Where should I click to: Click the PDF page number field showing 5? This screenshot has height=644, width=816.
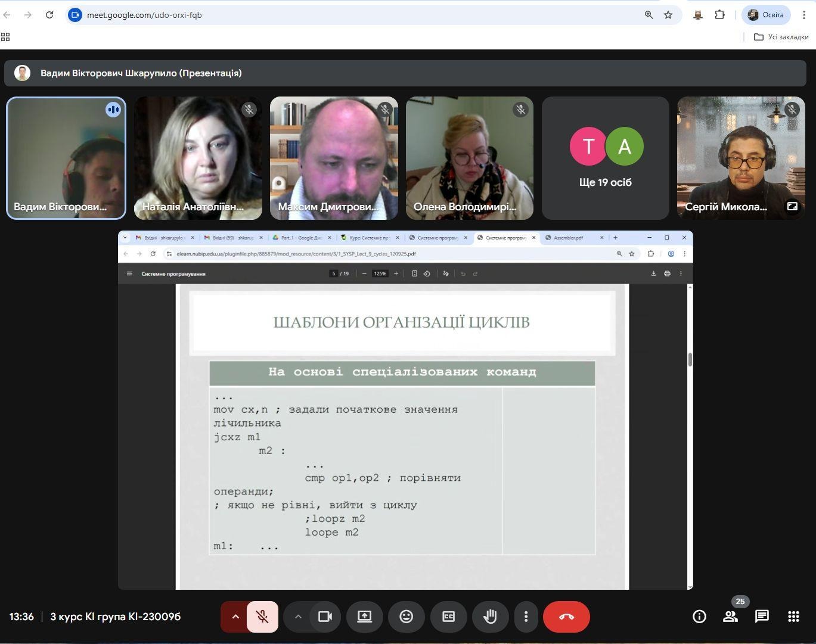334,274
